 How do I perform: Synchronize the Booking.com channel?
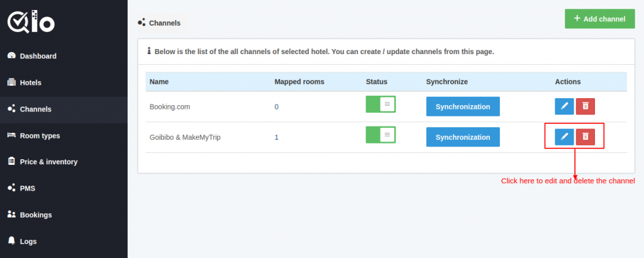[463, 106]
